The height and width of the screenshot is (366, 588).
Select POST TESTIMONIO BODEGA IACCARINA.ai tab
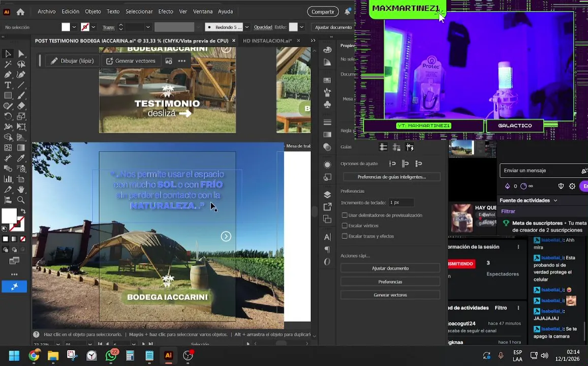132,41
